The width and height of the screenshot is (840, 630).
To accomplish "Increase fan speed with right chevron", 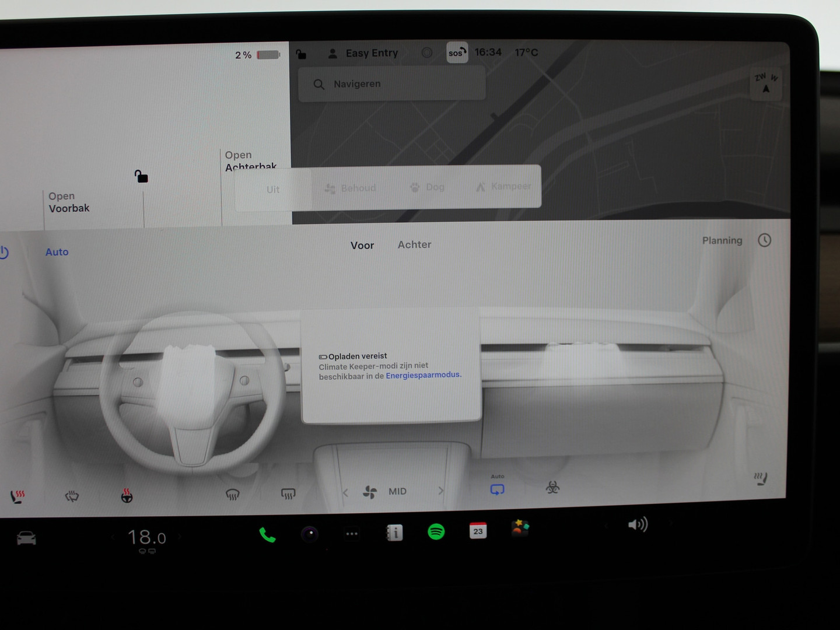I will 441,491.
